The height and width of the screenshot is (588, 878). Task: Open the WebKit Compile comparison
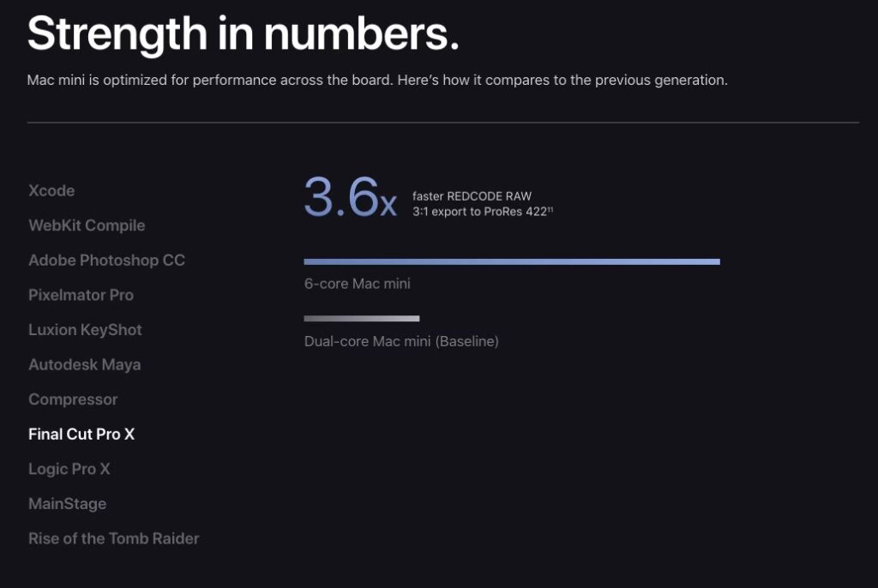[87, 225]
